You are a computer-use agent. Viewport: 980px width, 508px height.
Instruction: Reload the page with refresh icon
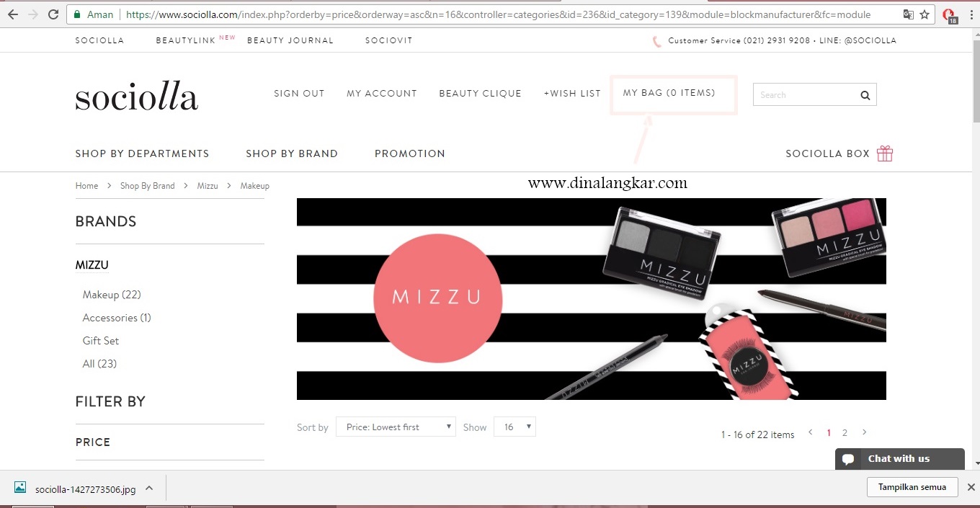[x=53, y=14]
